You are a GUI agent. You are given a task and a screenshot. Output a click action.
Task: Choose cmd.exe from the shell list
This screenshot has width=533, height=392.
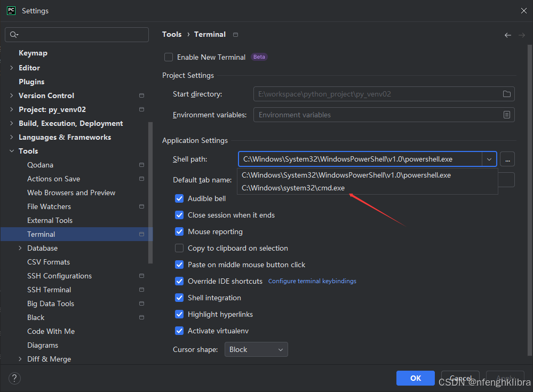point(368,188)
